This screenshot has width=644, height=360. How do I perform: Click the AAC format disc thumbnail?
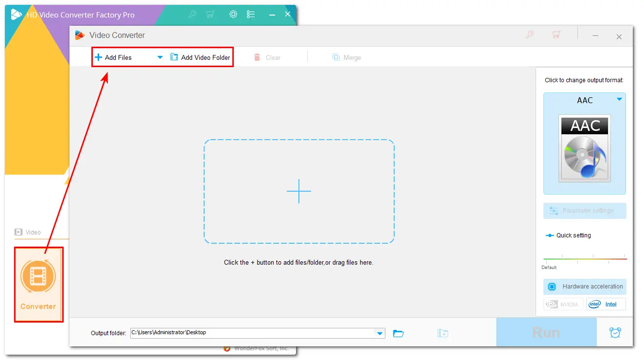(x=585, y=148)
